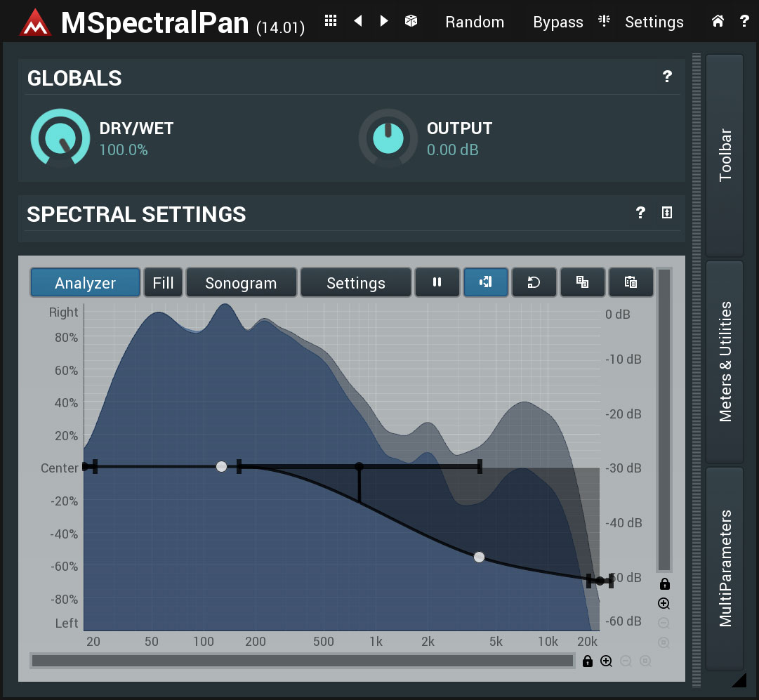This screenshot has width=759, height=700.
Task: Toggle the Fill display mode
Action: click(163, 282)
